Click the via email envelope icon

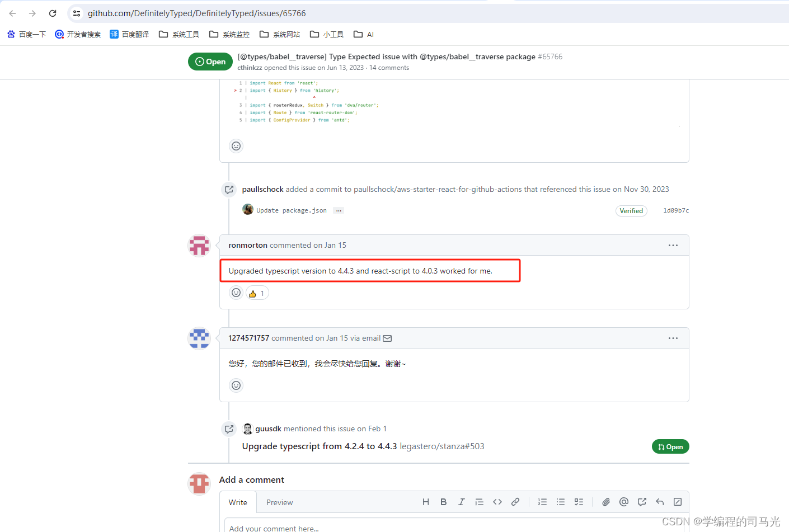387,338
